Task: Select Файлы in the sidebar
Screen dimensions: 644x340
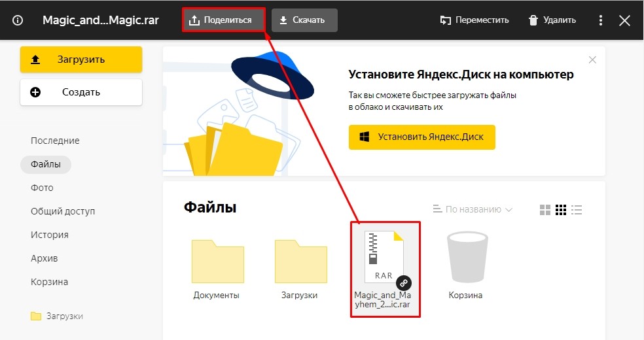Action: 46,165
